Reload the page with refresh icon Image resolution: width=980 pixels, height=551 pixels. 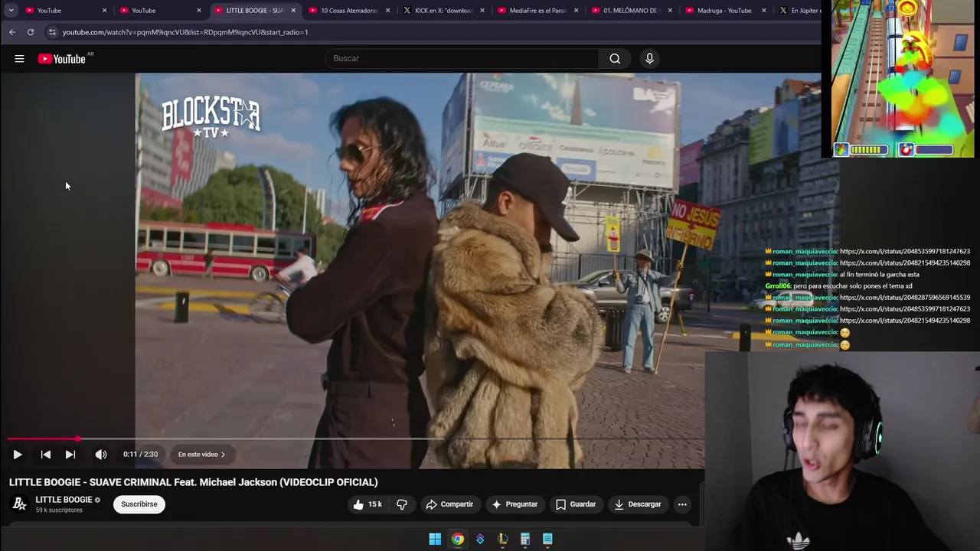coord(31,32)
